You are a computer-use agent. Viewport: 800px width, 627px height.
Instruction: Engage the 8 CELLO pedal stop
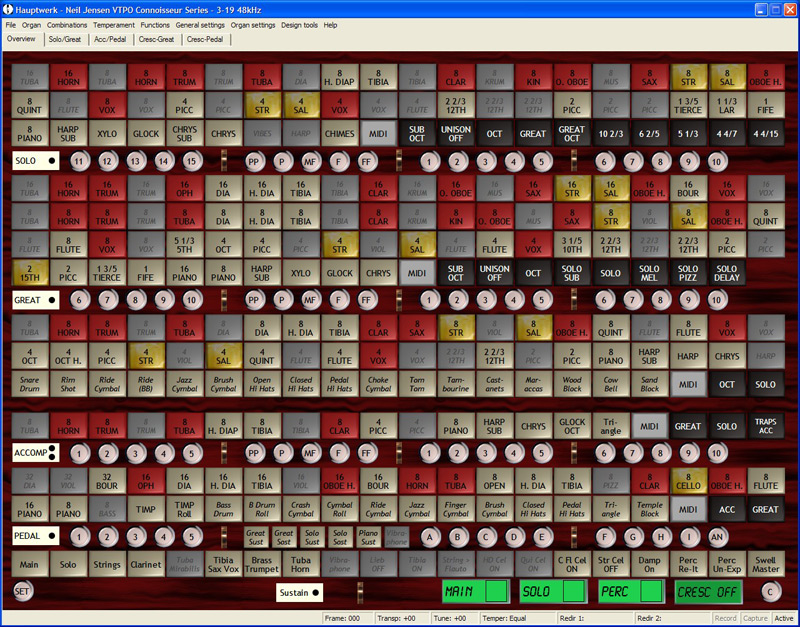point(688,482)
